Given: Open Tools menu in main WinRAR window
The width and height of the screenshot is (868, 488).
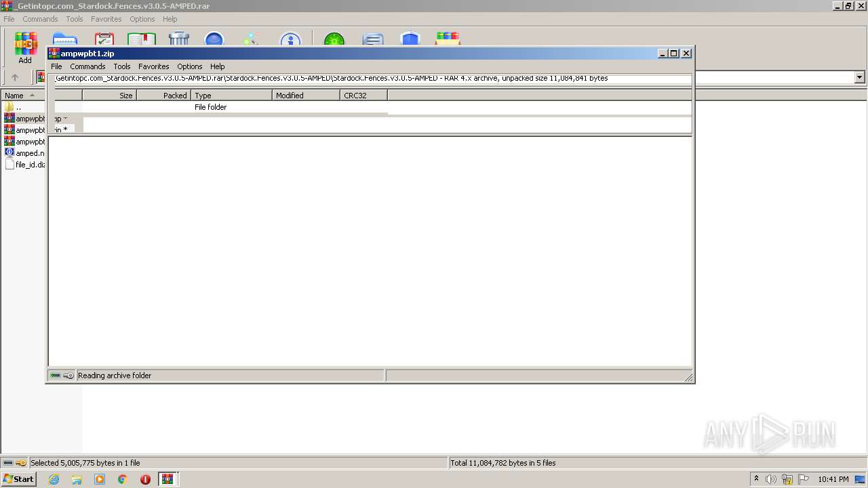Looking at the screenshot, I should pos(75,19).
